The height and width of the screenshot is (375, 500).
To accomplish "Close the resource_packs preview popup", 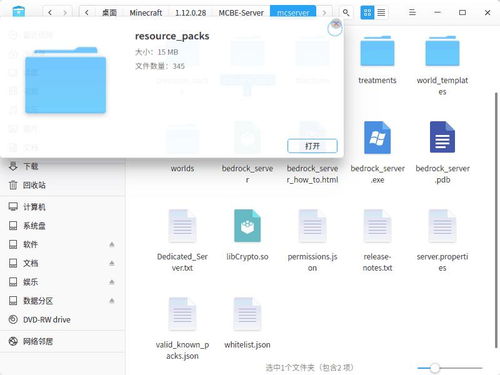I will pyautogui.click(x=336, y=24).
